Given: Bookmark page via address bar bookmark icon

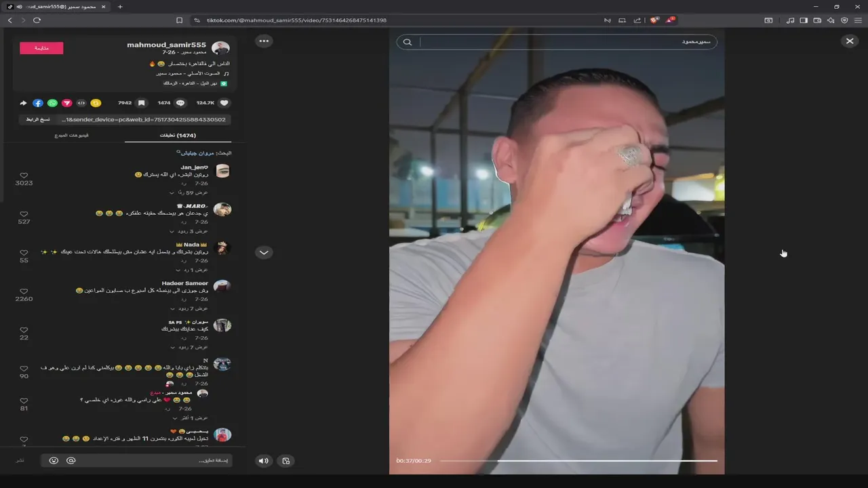Looking at the screenshot, I should 179,20.
